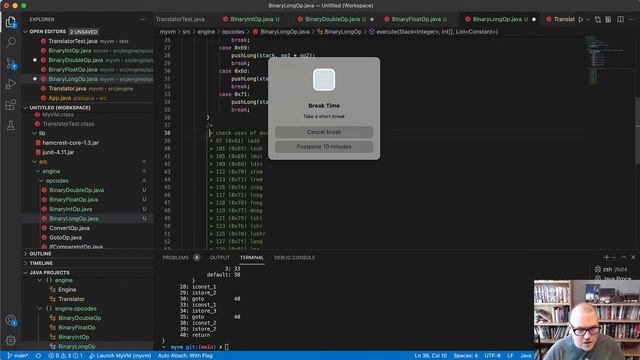
Task: Click the new terminal plus icon
Action: 606,257
